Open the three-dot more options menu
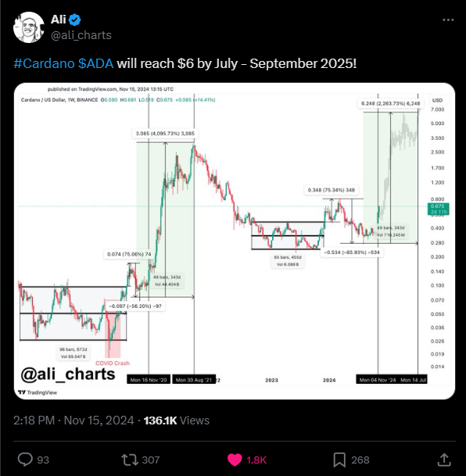 (x=448, y=20)
